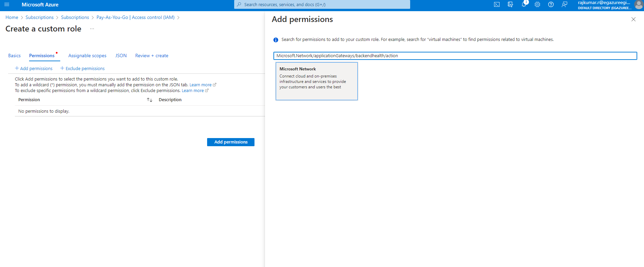Open Learn more link for Exclude permissions
644x267 pixels.
point(195,91)
